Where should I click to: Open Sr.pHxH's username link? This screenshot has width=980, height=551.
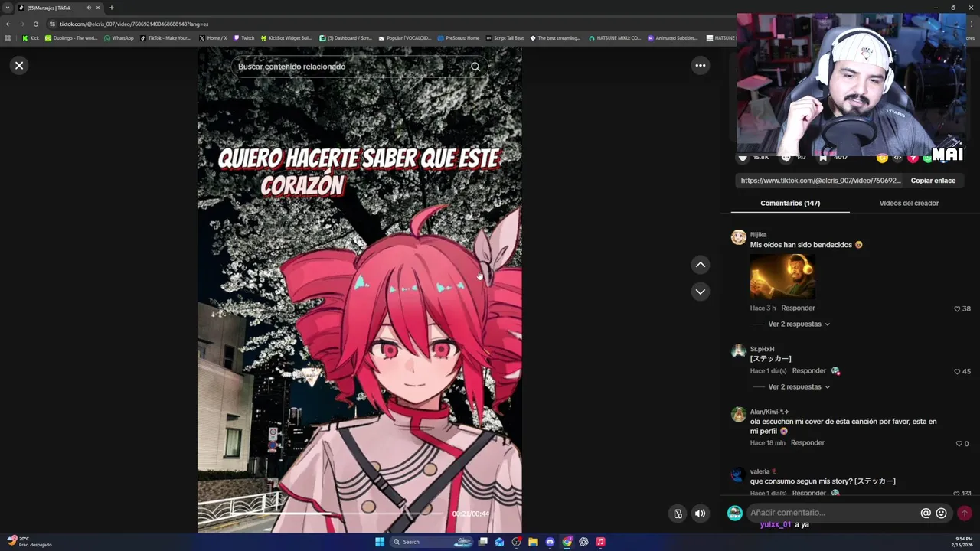pos(762,349)
